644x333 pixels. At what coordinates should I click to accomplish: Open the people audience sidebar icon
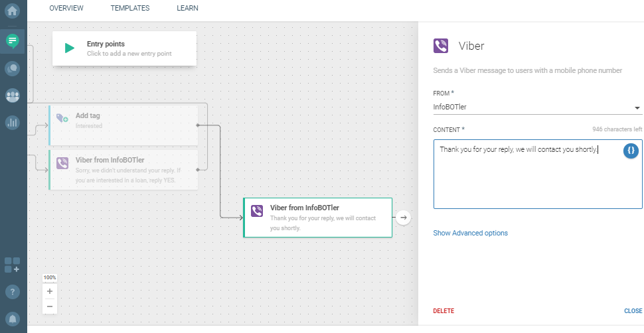pyautogui.click(x=12, y=96)
